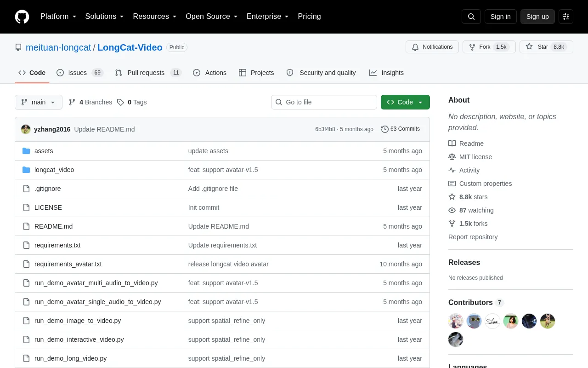Open yzhang2016 author name link
This screenshot has width=588, height=368.
click(x=52, y=129)
